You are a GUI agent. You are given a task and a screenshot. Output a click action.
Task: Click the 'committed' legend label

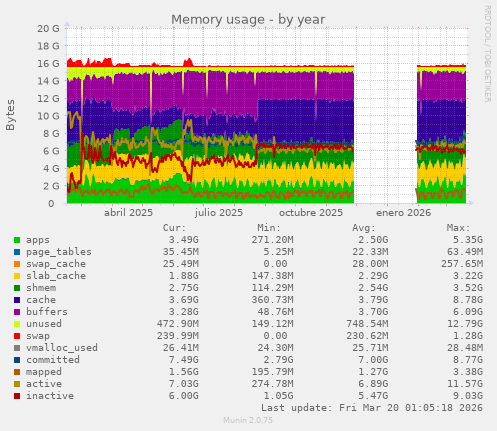point(53,360)
